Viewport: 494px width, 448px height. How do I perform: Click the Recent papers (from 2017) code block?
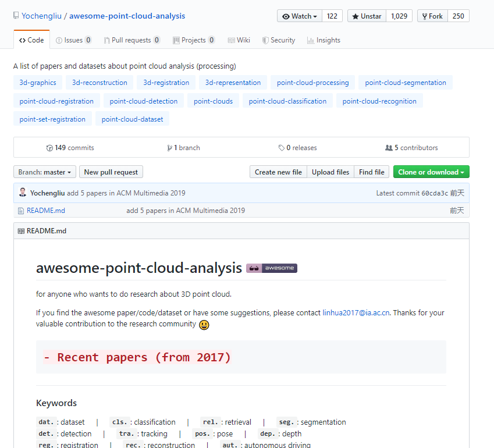(241, 357)
